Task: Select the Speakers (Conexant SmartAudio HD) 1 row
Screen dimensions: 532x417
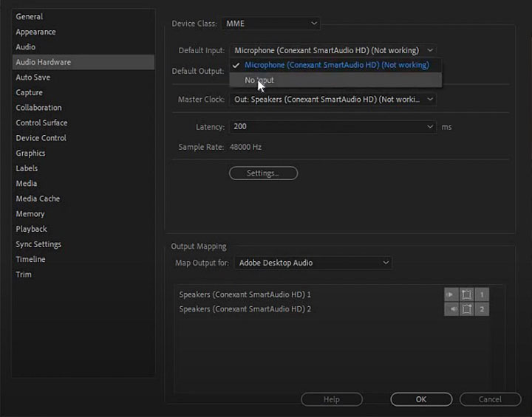Action: 245,294
